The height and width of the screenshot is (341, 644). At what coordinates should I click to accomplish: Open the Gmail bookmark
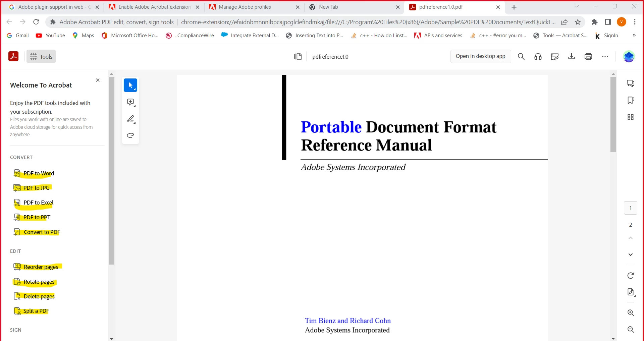tap(18, 36)
